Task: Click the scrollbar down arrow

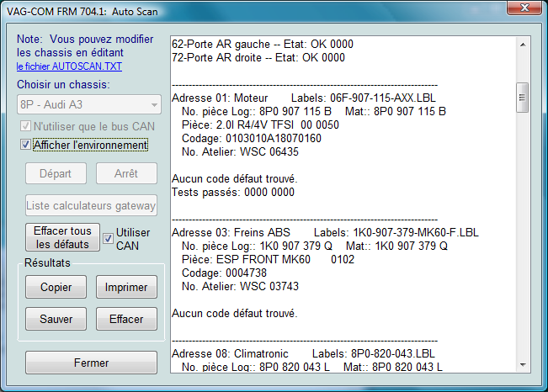Action: coord(523,365)
